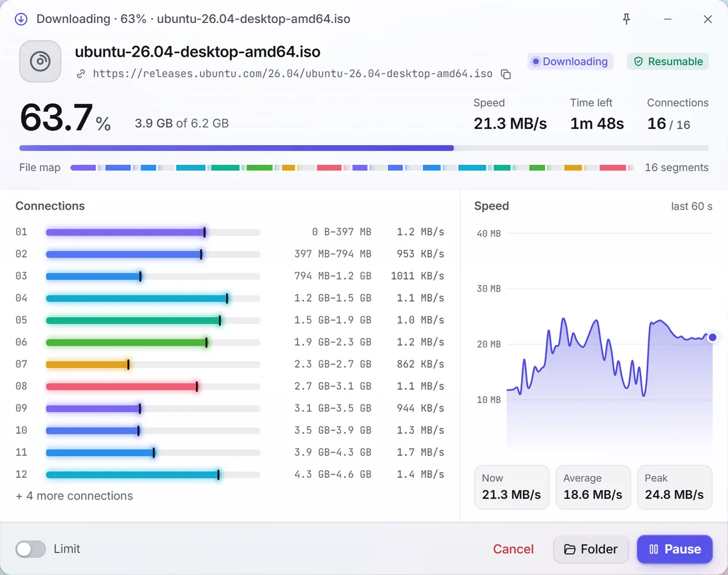Copy the download URL with copy icon
Viewport: 728px width, 575px height.
(506, 74)
